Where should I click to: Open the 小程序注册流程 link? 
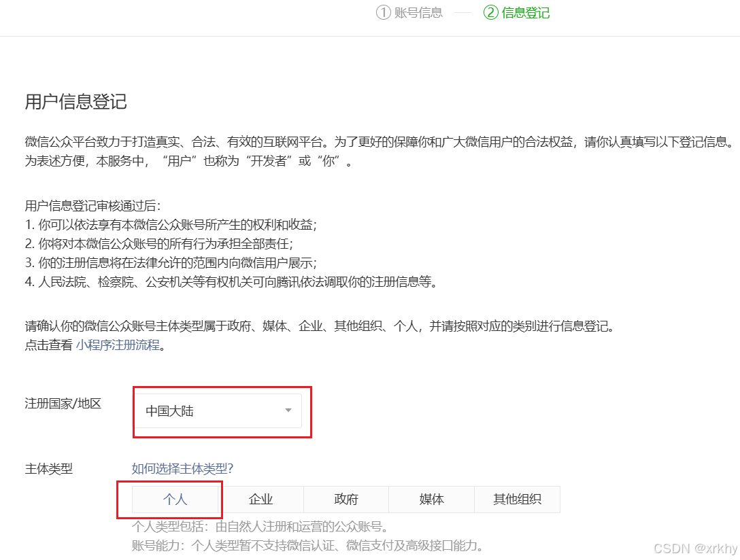tap(118, 345)
